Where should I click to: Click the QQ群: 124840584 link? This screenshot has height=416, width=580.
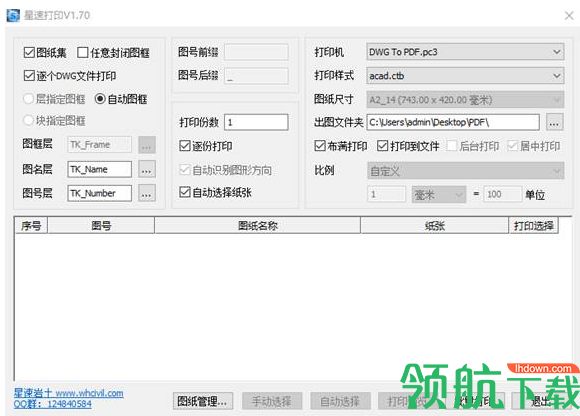(x=53, y=403)
